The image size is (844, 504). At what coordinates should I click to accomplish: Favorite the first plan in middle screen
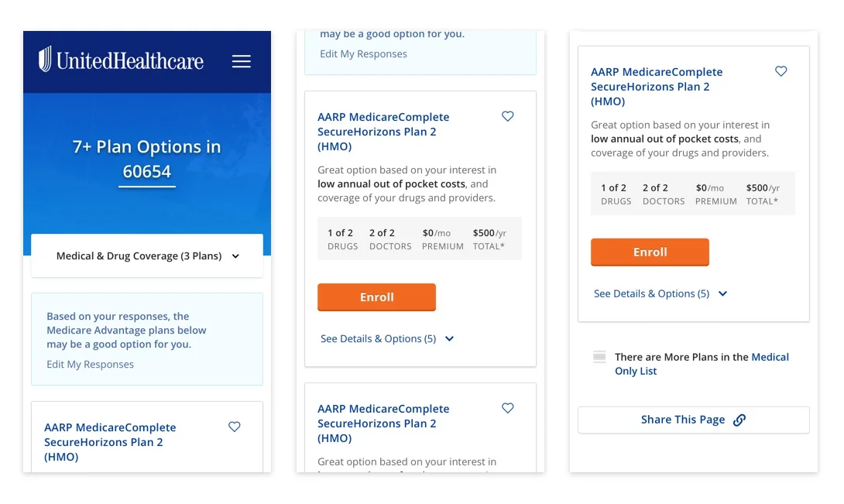(x=508, y=116)
